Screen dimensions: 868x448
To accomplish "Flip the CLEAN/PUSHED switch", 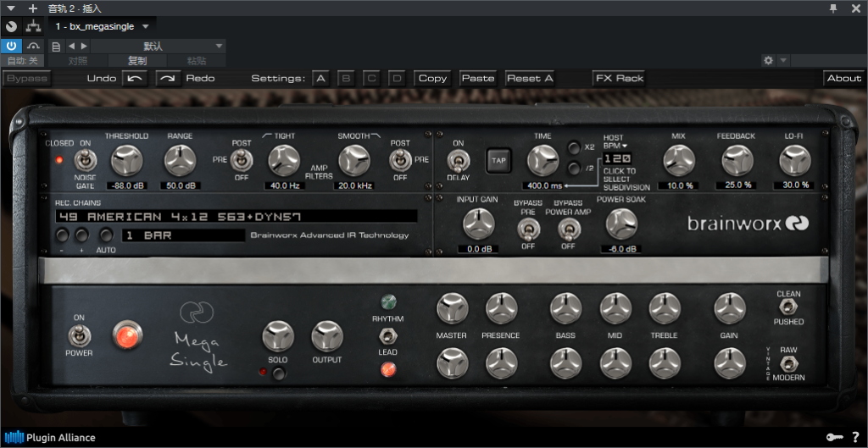I will [787, 307].
